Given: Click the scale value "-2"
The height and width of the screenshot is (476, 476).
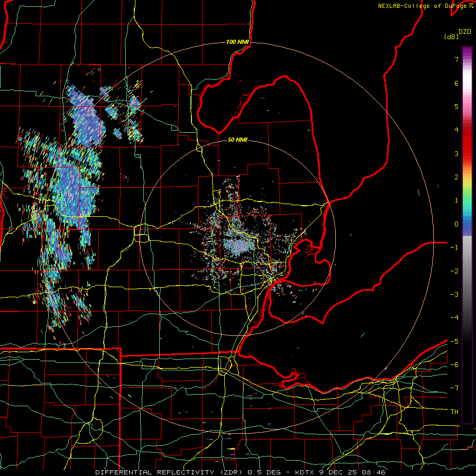Looking at the screenshot, I should (454, 271).
